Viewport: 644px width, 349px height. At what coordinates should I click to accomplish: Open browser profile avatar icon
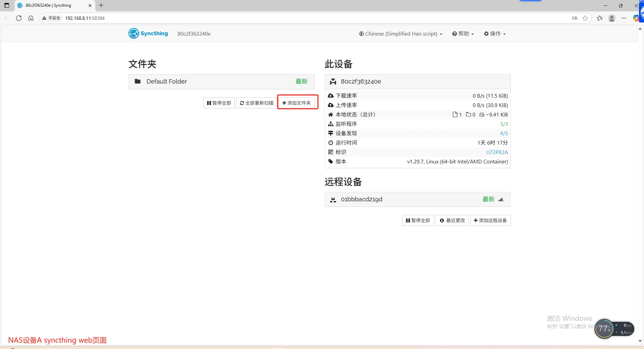pyautogui.click(x=611, y=18)
